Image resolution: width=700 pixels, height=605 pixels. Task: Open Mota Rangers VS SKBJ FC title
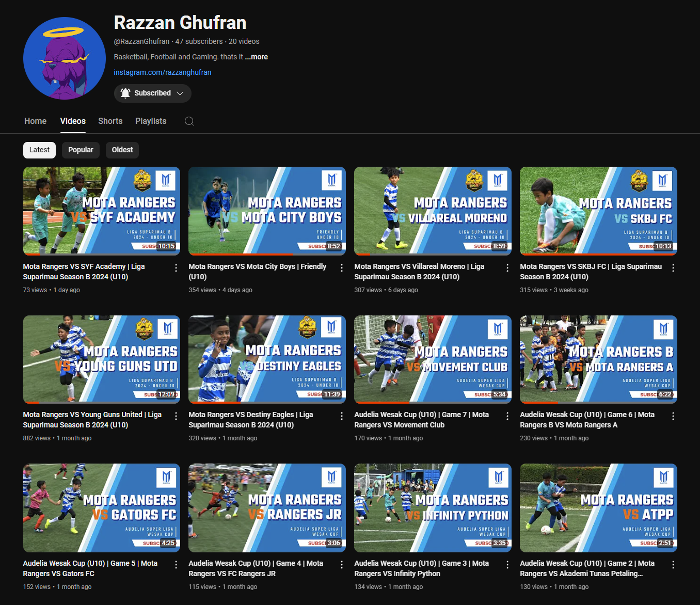pyautogui.click(x=591, y=272)
